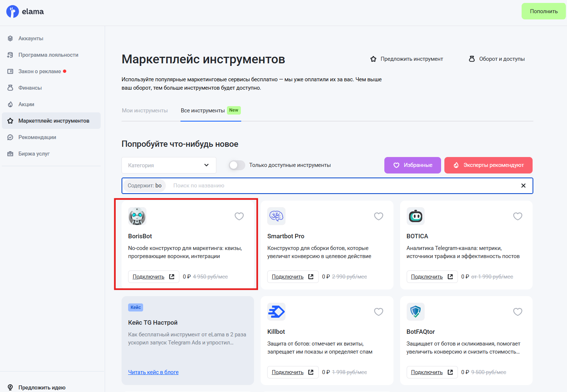This screenshot has width=567, height=392.
Task: Favorite the BOTICA tool with heart icon
Action: point(518,216)
